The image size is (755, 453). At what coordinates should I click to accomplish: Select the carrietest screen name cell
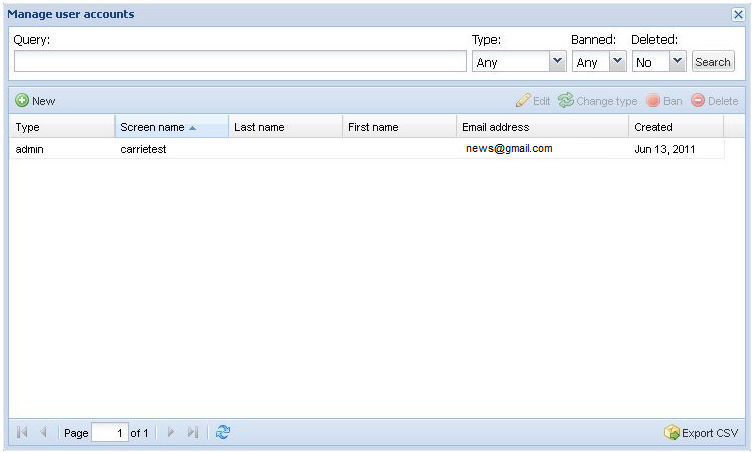(x=143, y=149)
